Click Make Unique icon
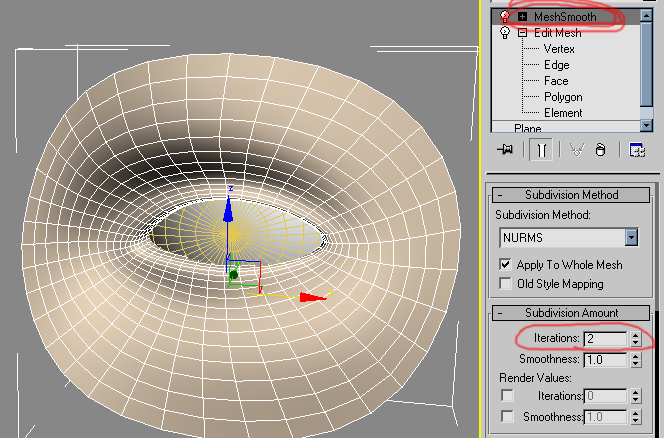664x438 pixels. tap(577, 150)
